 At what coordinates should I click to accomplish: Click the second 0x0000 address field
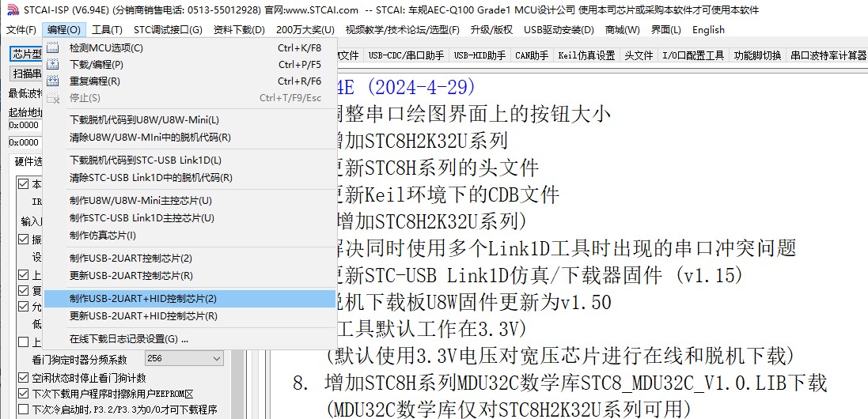point(25,142)
